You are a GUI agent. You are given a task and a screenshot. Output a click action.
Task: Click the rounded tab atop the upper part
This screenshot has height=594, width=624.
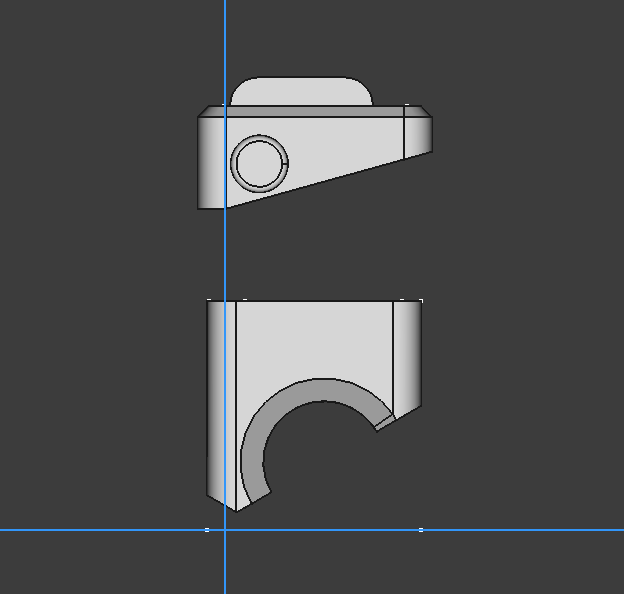click(302, 92)
